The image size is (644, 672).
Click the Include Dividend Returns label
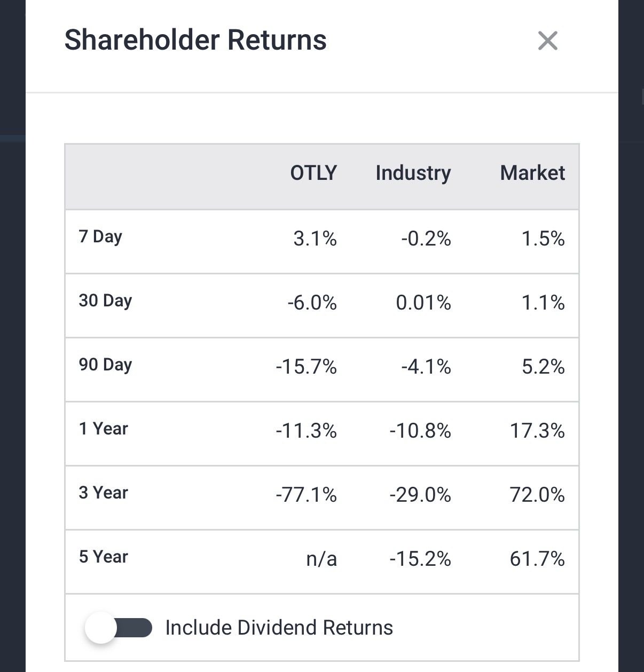[x=279, y=628]
